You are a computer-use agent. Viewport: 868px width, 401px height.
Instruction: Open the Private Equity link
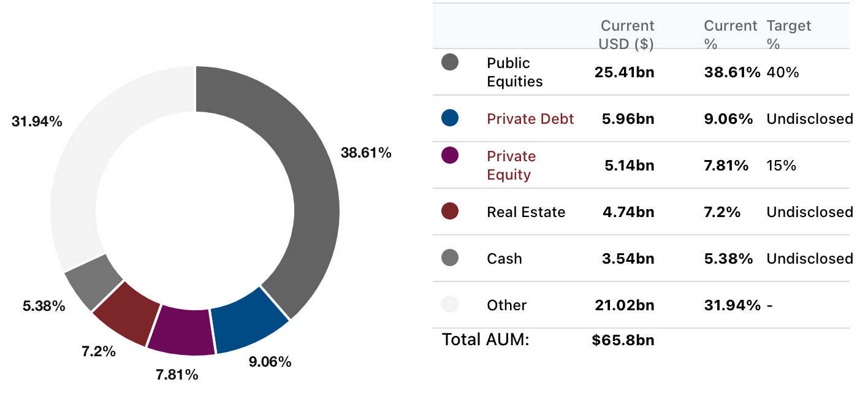pos(511,166)
